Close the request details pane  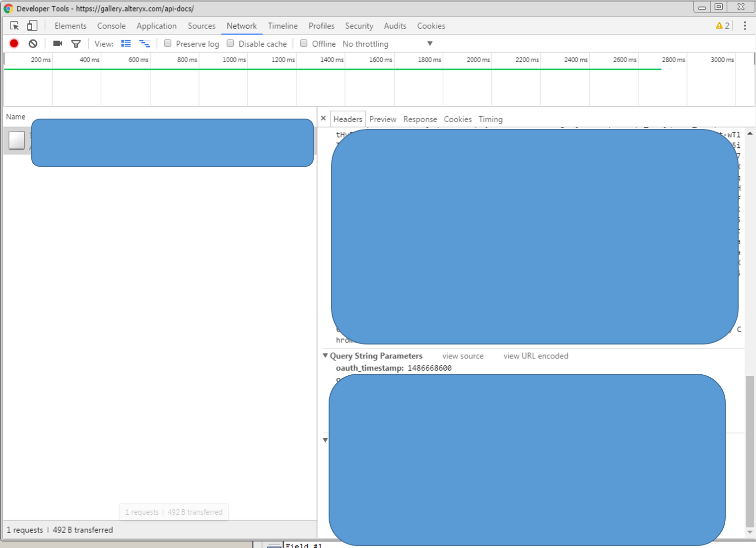pyautogui.click(x=324, y=118)
